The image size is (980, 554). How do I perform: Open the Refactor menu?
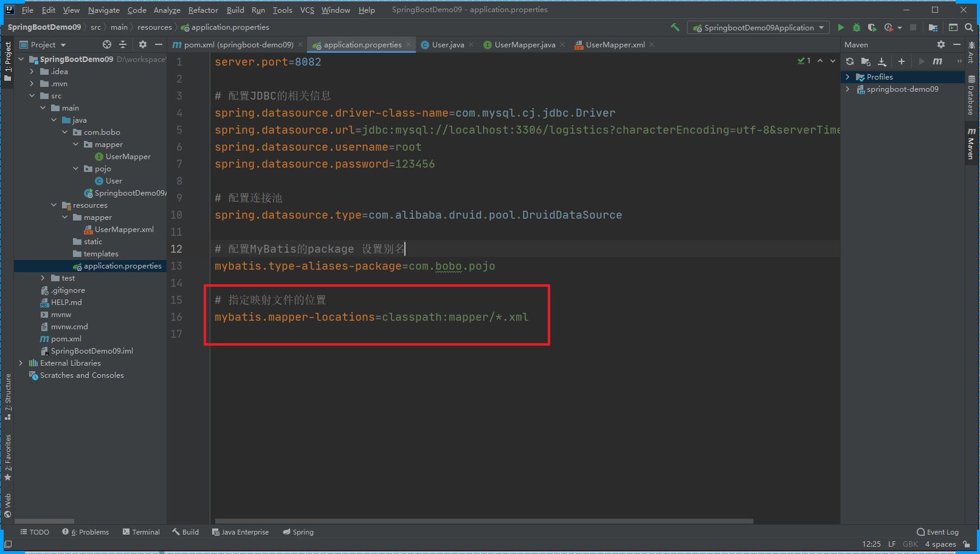203,10
